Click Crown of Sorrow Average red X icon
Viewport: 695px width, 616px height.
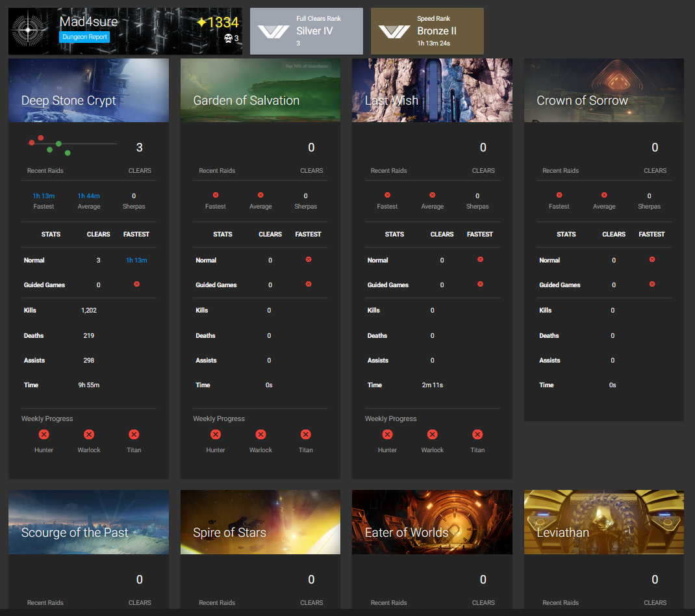pyautogui.click(x=604, y=195)
